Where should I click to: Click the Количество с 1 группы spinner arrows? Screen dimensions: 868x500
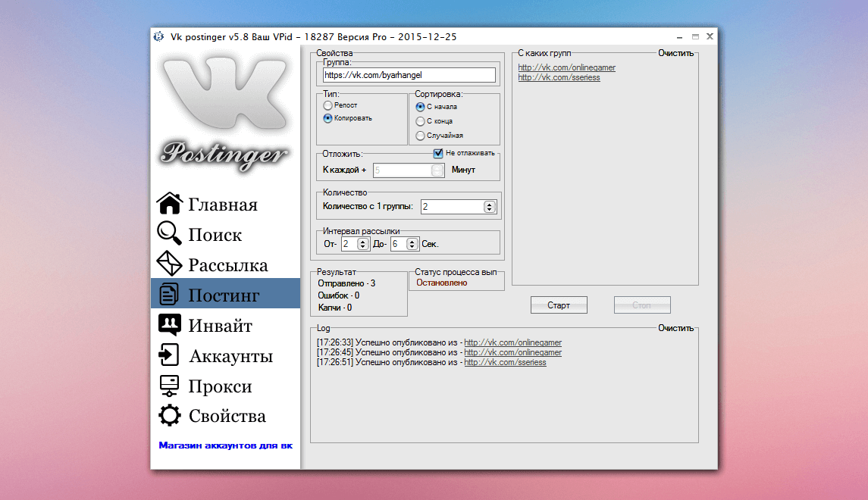[490, 207]
